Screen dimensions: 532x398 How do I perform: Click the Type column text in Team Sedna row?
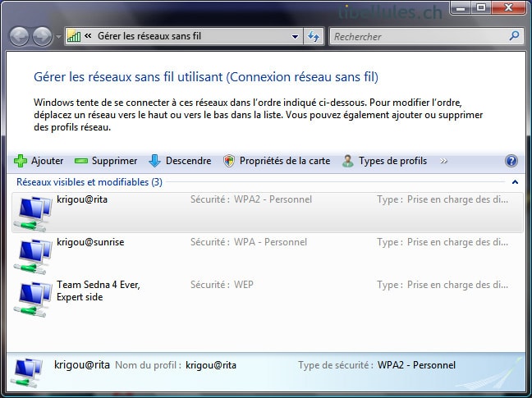coord(443,285)
